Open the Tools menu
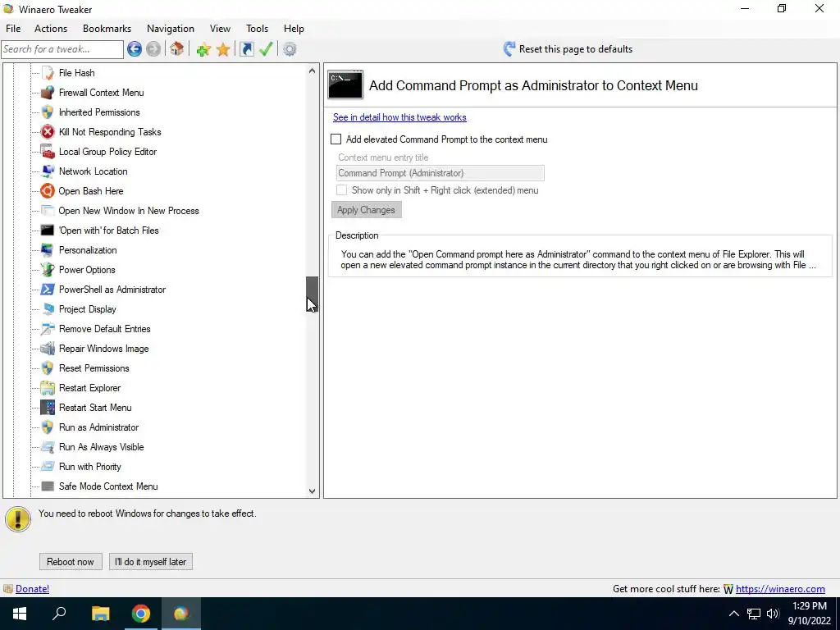The image size is (840, 630). 257,29
